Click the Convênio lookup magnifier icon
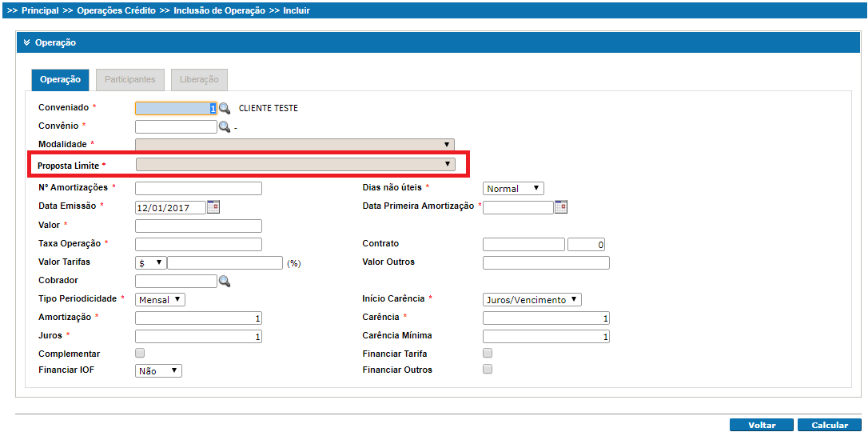 pos(225,126)
